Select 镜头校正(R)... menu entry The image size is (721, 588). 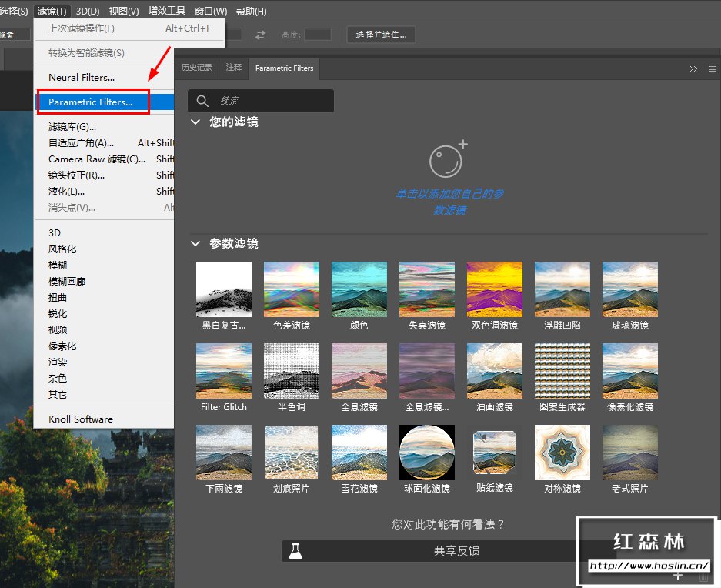[x=105, y=175]
